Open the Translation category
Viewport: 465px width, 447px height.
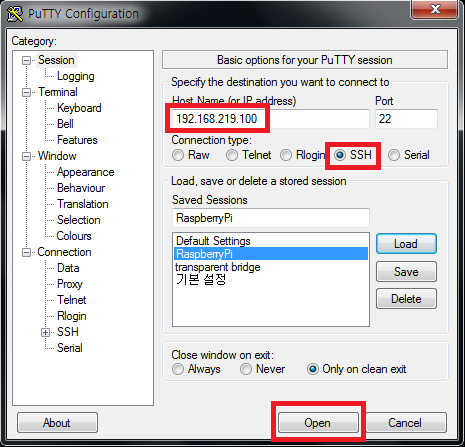pyautogui.click(x=83, y=204)
